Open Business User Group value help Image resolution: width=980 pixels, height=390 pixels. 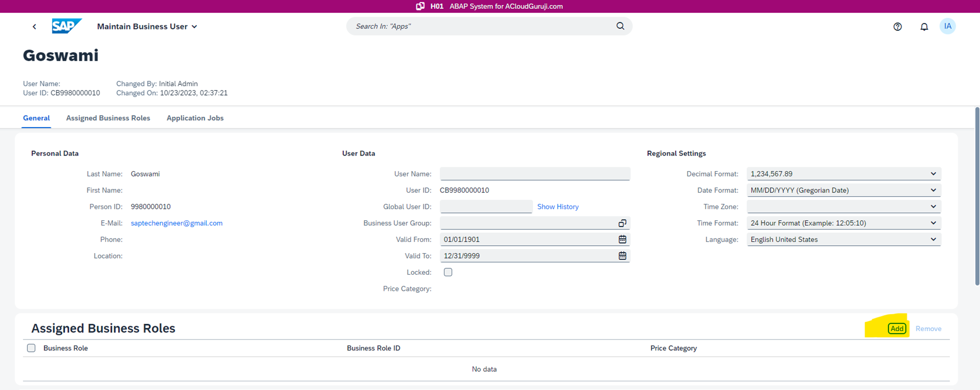point(622,223)
